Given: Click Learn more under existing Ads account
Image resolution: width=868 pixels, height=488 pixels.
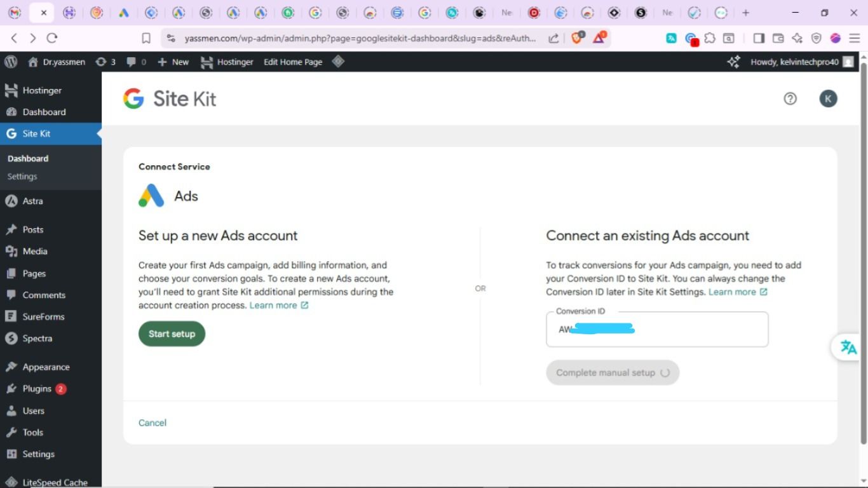Looking at the screenshot, I should pyautogui.click(x=732, y=292).
